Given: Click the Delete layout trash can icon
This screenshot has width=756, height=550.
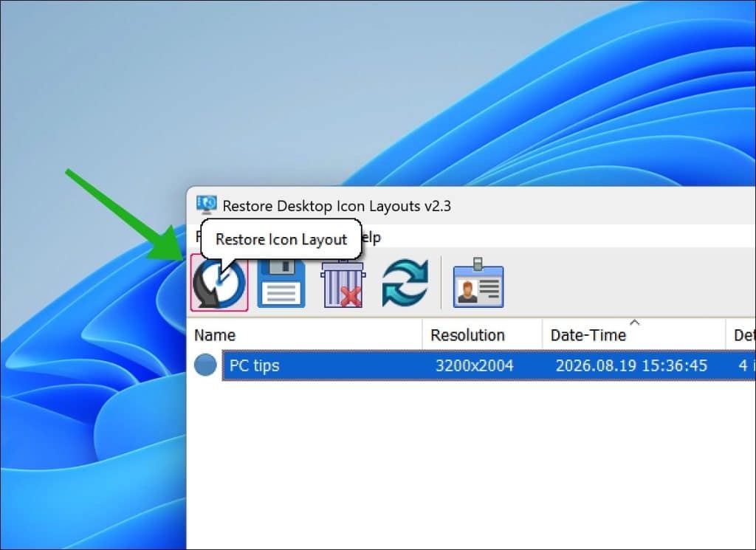Looking at the screenshot, I should 343,283.
